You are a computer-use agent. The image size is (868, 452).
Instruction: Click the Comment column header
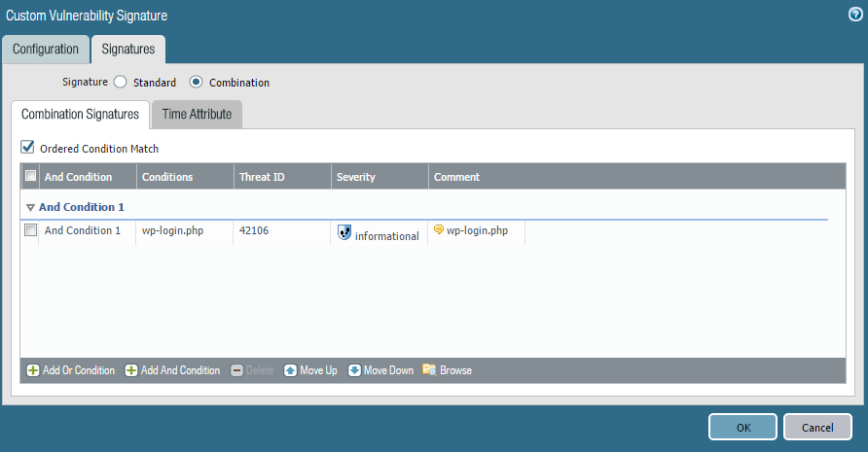[637, 177]
